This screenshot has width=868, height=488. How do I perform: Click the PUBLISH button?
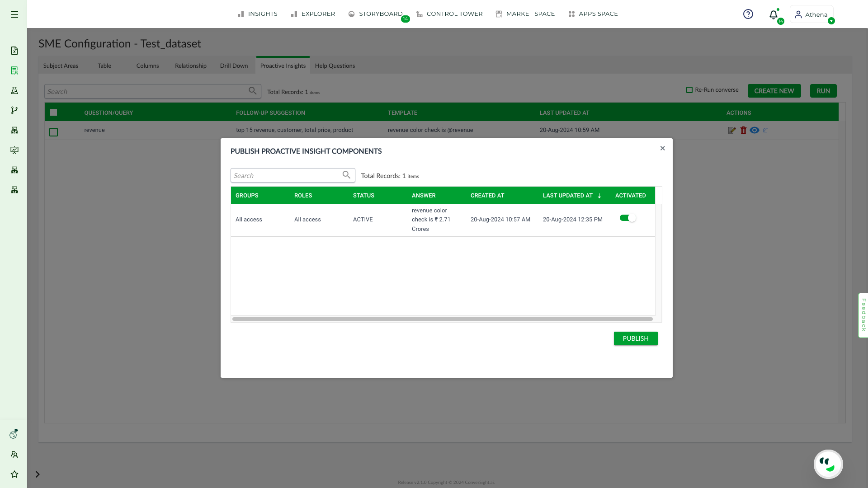coord(636,338)
